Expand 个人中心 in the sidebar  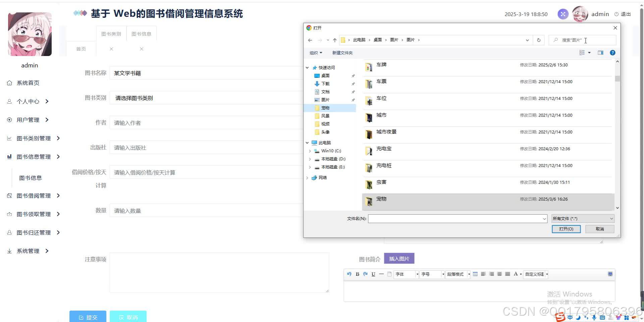(x=28, y=101)
